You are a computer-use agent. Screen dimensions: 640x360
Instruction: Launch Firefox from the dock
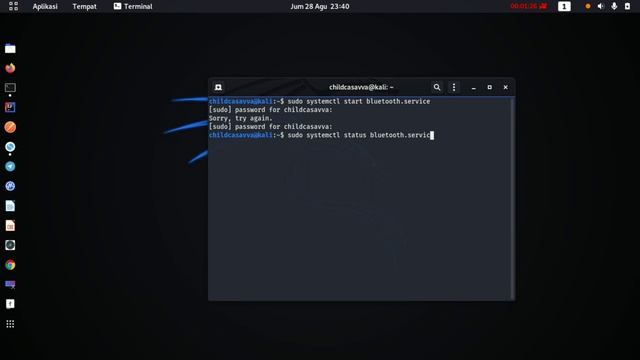pyautogui.click(x=10, y=68)
